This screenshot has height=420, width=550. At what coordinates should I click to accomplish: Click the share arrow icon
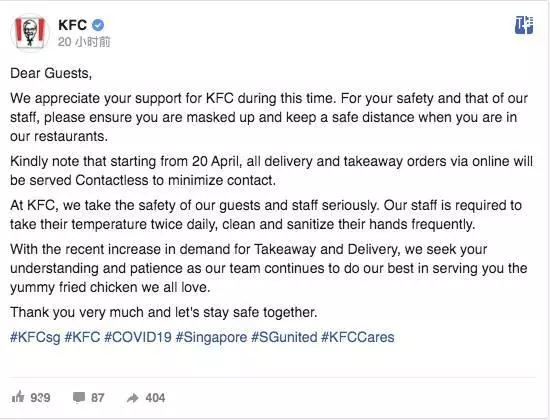coord(133,398)
